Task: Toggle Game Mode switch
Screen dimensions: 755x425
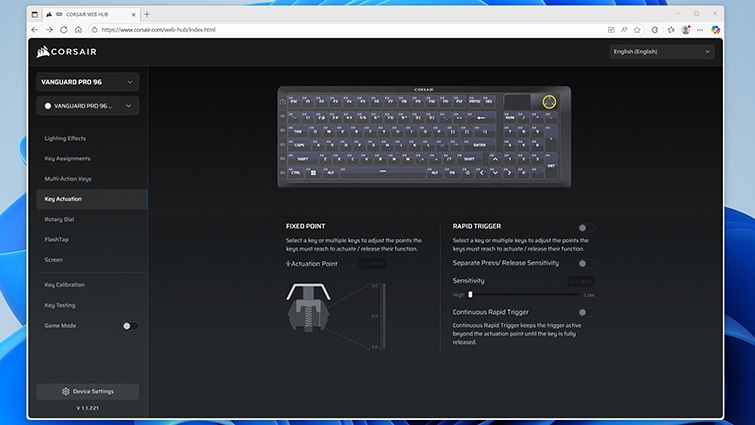Action: click(130, 326)
